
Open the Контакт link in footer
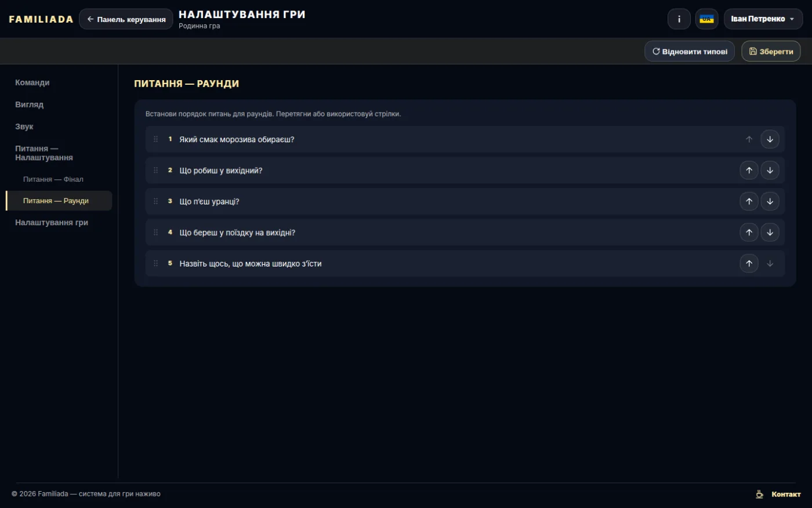click(786, 494)
